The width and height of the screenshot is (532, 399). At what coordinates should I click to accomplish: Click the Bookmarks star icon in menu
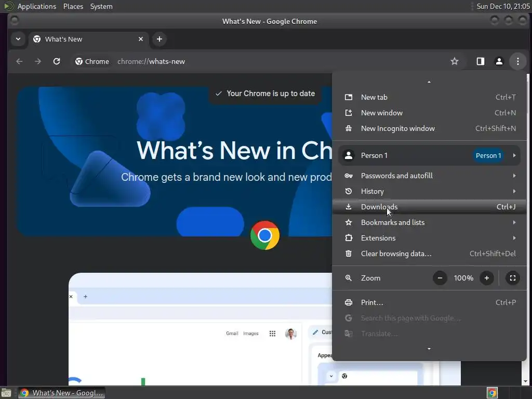(349, 222)
